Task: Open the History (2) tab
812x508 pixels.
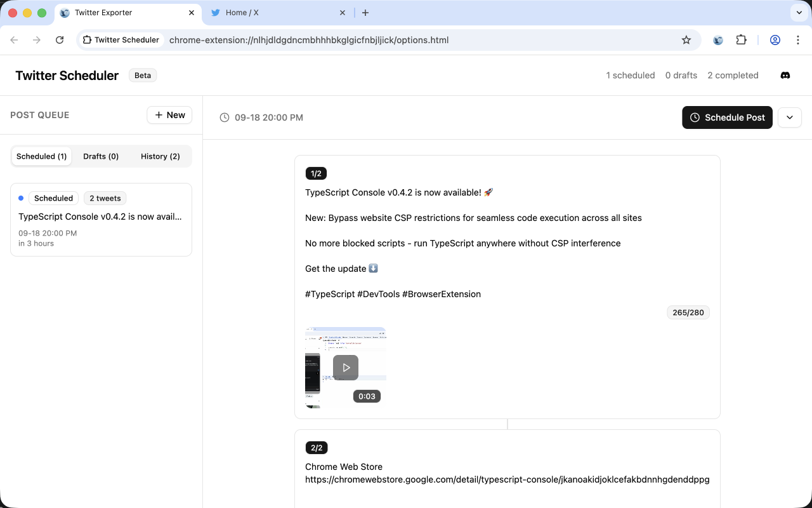Action: click(160, 156)
